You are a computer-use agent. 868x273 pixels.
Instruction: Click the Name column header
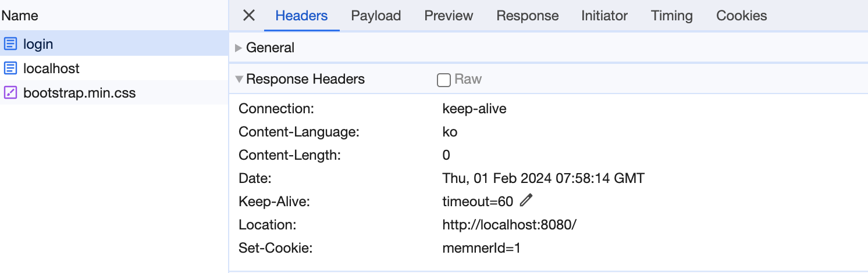(x=20, y=16)
